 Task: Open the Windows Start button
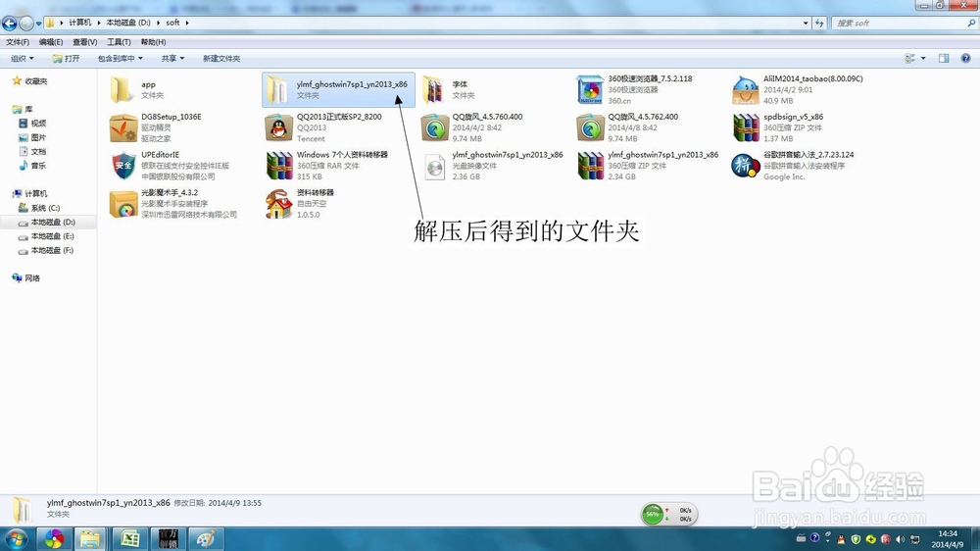17,538
